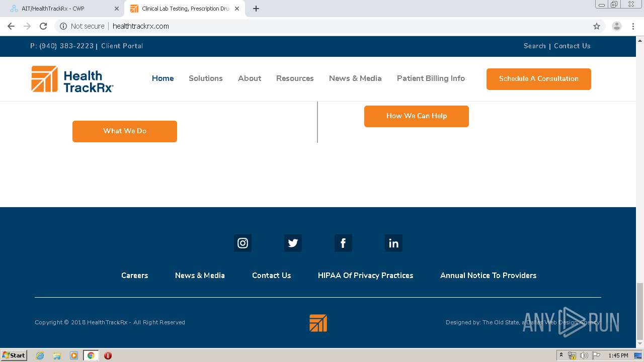Call phone number (940) 383-2223 link
644x362 pixels.
[x=66, y=46]
